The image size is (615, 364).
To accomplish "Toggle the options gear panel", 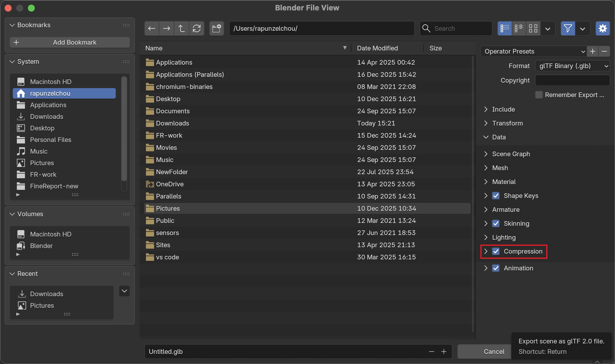I will [x=603, y=28].
